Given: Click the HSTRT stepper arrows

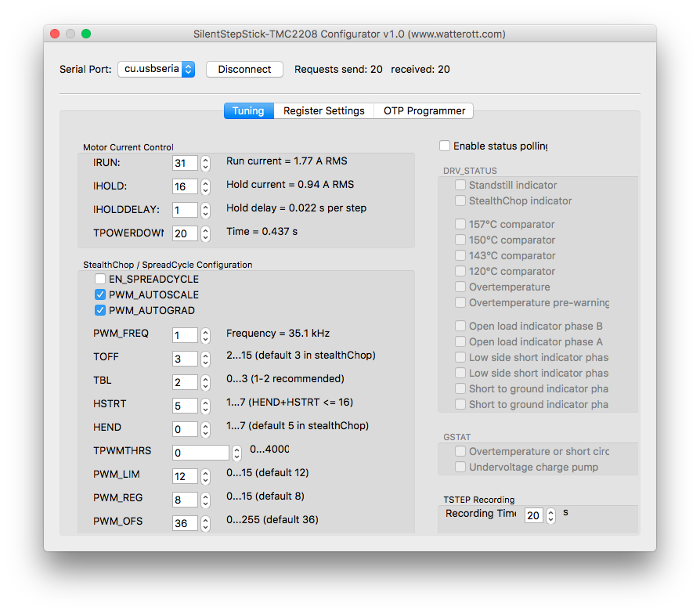Looking at the screenshot, I should point(205,406).
